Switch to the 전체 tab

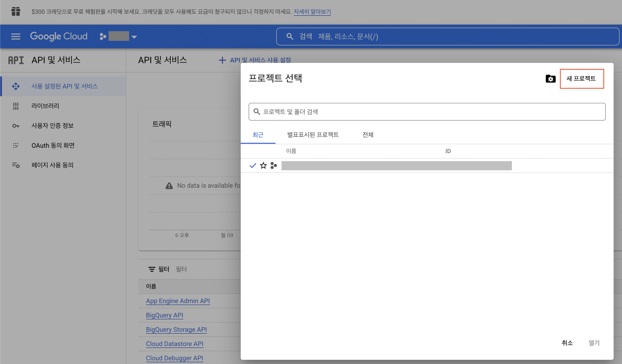[367, 135]
